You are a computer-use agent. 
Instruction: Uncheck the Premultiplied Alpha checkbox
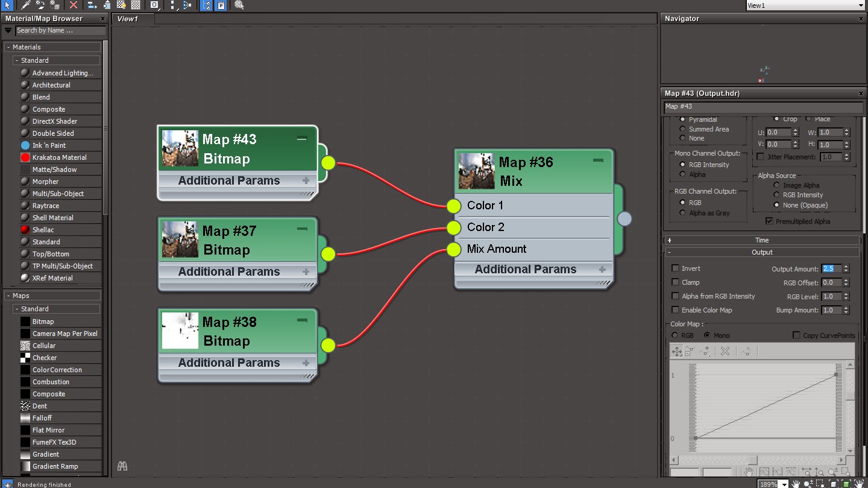click(x=769, y=221)
